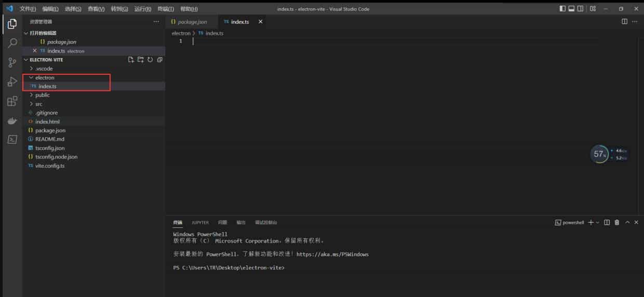This screenshot has width=644, height=297.
Task: Select the powershell terminal instance label
Action: point(569,222)
